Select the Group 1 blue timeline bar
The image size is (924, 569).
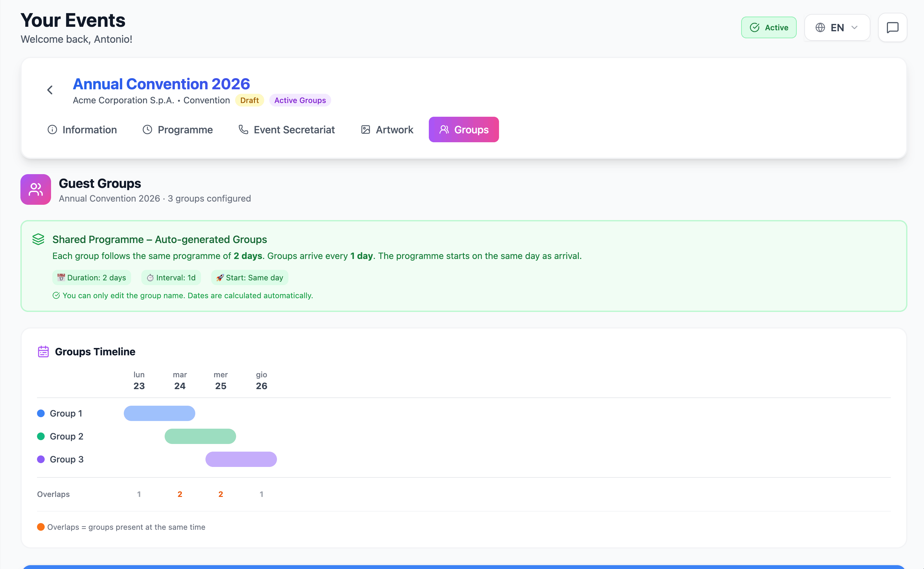160,413
